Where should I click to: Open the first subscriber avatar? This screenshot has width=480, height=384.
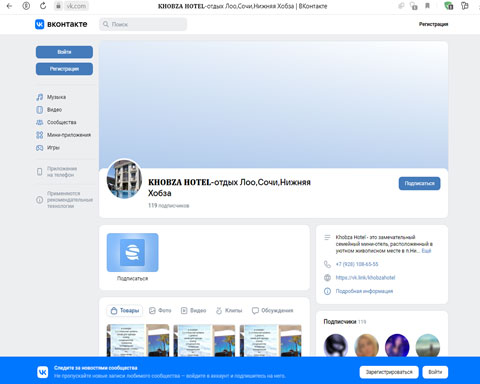pyautogui.click(x=336, y=346)
